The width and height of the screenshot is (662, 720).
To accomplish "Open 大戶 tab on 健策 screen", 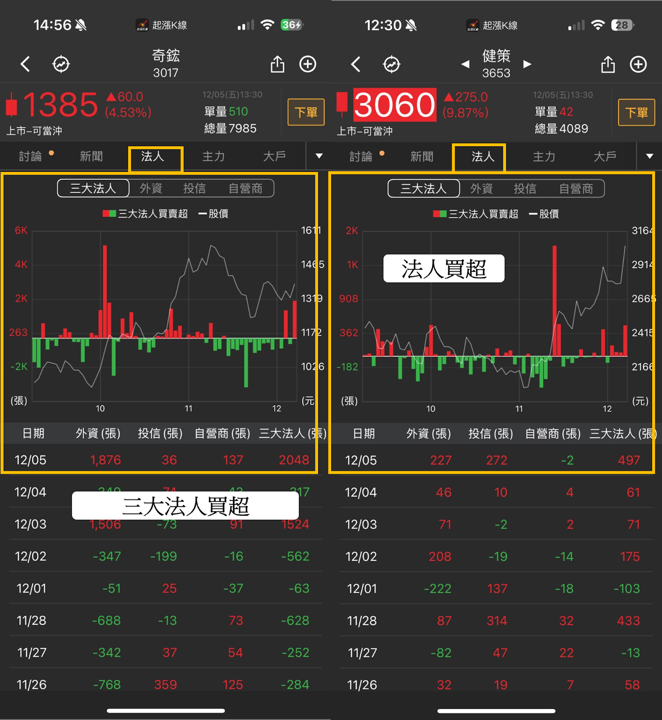I will (x=605, y=157).
